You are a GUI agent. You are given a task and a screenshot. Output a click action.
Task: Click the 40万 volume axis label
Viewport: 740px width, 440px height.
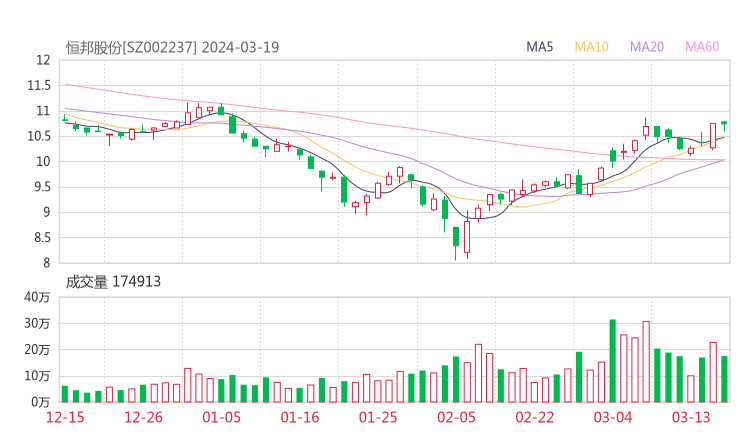click(37, 297)
